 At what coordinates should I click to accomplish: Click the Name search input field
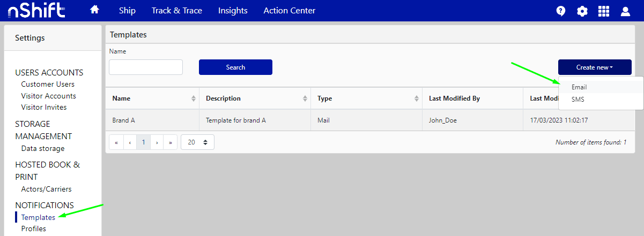point(146,67)
